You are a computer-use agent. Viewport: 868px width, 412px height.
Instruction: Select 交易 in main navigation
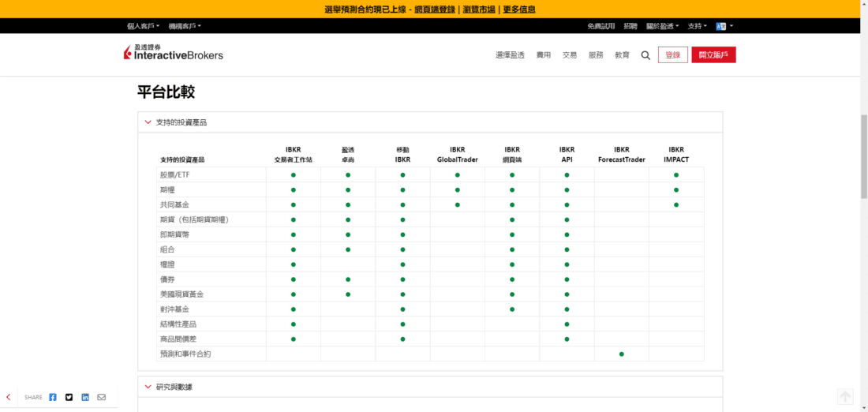tap(570, 55)
